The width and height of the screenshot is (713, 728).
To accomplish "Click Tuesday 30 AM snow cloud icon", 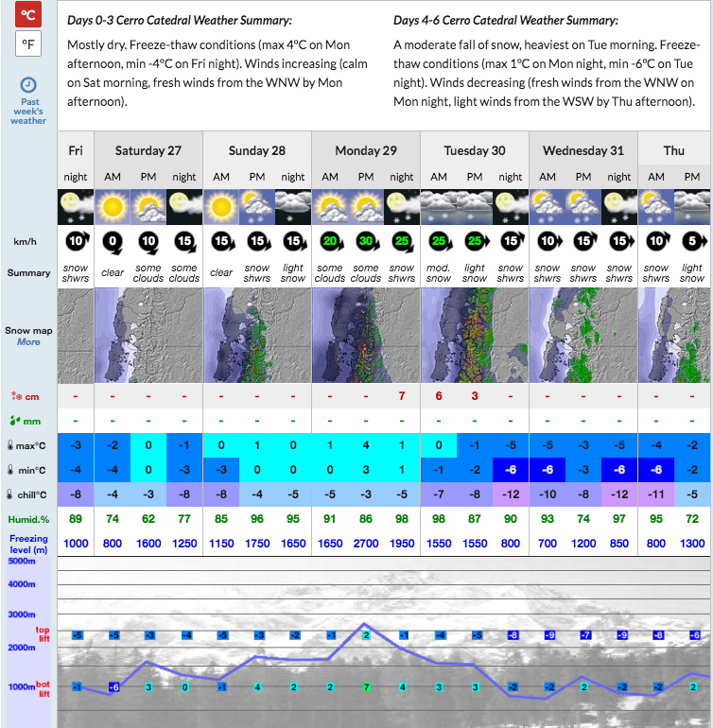I will pos(439,207).
